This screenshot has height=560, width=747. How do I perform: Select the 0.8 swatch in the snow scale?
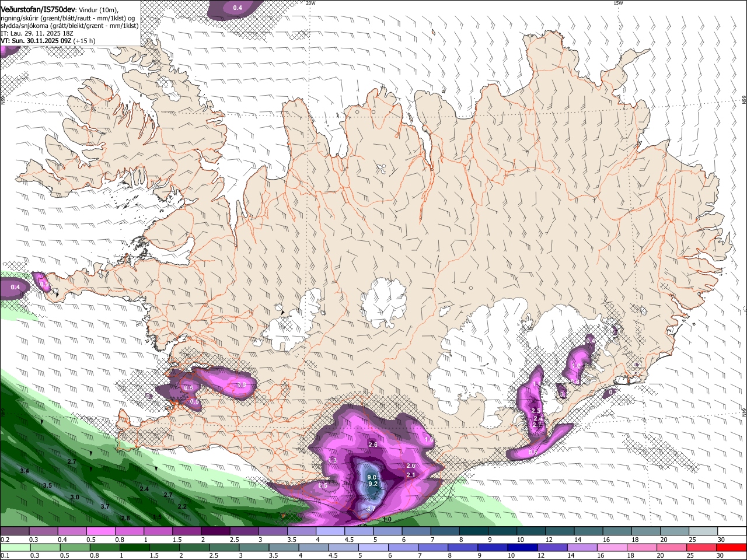point(129,531)
